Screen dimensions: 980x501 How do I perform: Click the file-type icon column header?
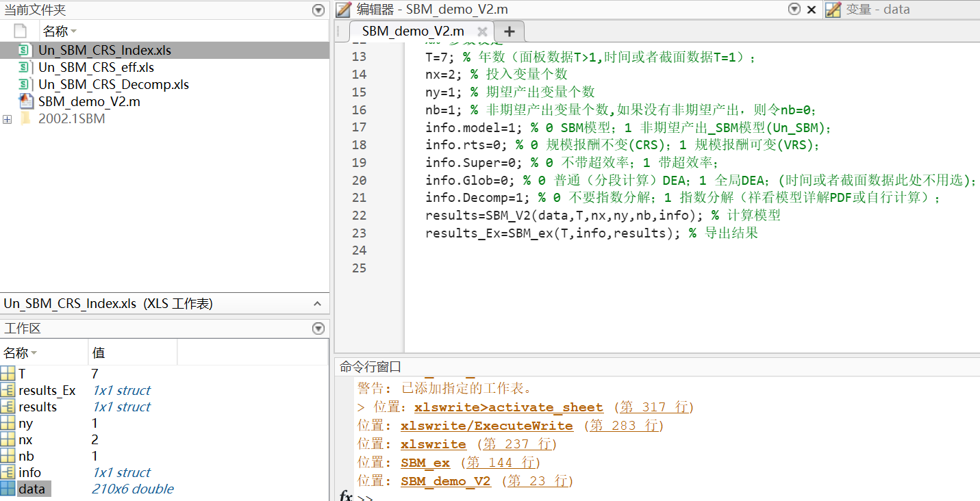point(20,31)
